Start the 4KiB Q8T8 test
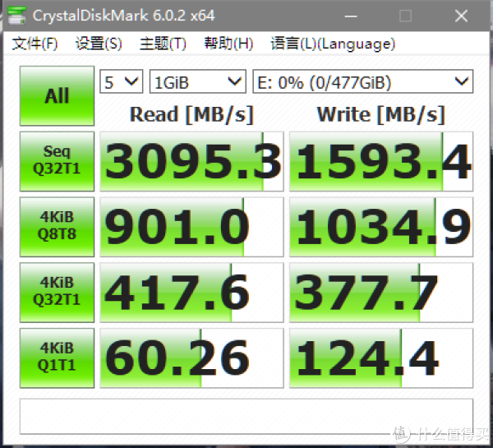This screenshot has width=493, height=448. (x=57, y=227)
